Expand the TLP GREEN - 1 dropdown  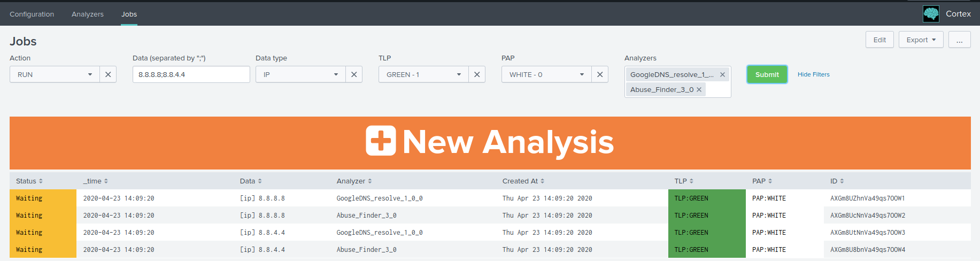point(424,74)
